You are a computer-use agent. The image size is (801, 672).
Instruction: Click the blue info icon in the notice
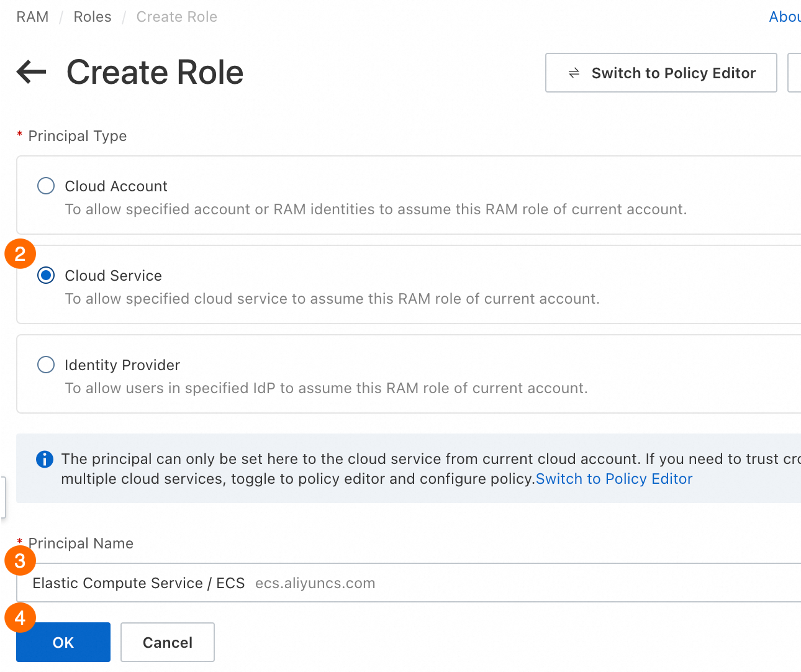[x=45, y=460]
